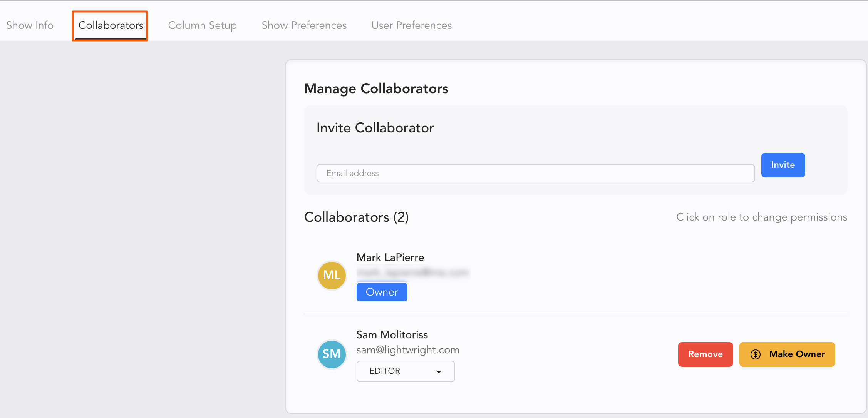Click Mark LaPierre's blurred email address
Viewport: 868px width, 418px height.
click(x=413, y=273)
